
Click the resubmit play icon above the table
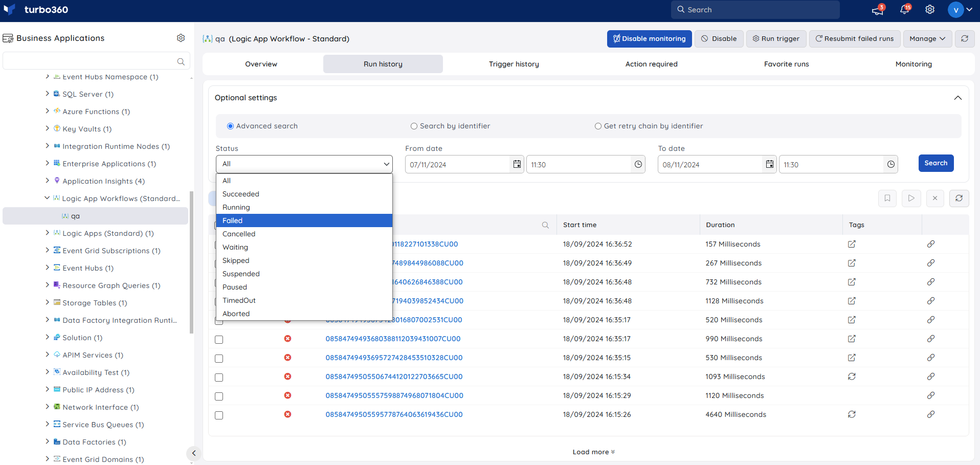pyautogui.click(x=911, y=198)
